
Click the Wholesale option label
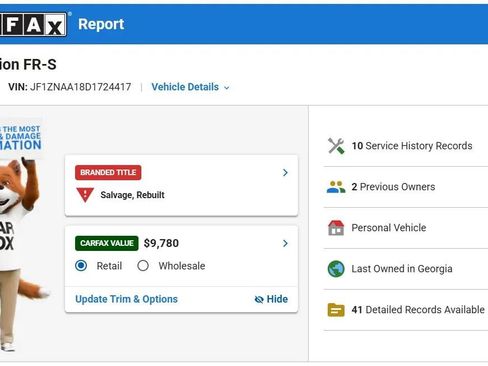point(182,266)
